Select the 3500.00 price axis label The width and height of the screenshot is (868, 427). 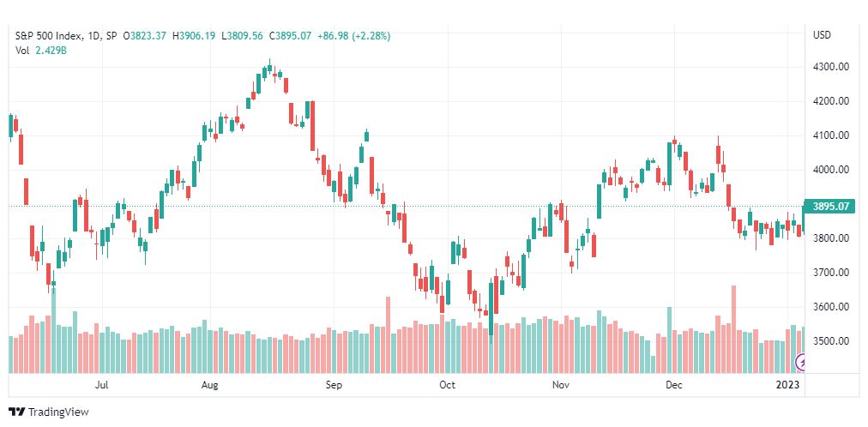(831, 341)
